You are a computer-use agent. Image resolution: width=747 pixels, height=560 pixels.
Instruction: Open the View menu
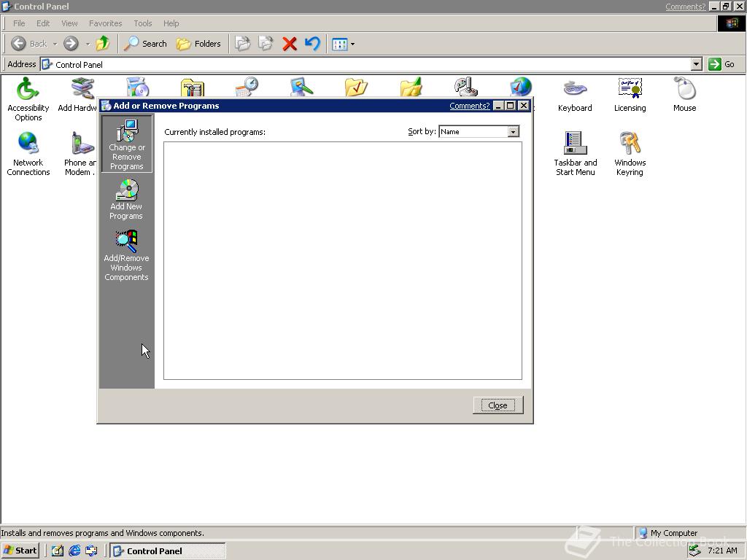(69, 23)
